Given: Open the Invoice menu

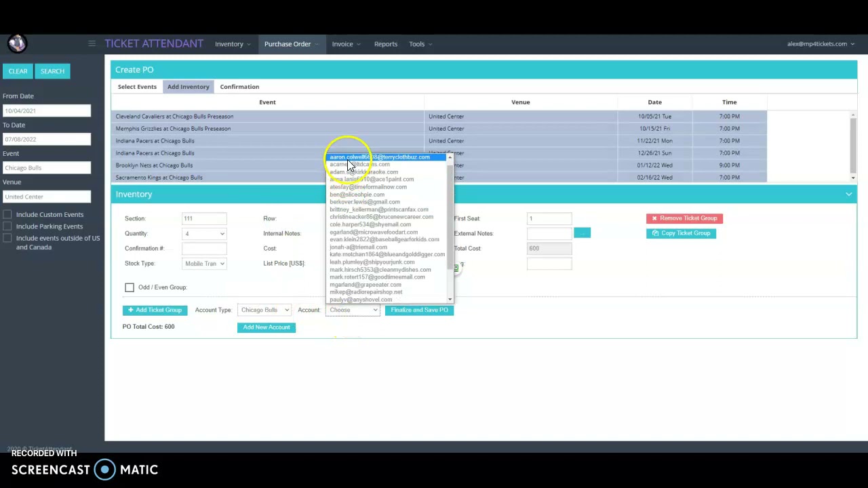Looking at the screenshot, I should [346, 44].
